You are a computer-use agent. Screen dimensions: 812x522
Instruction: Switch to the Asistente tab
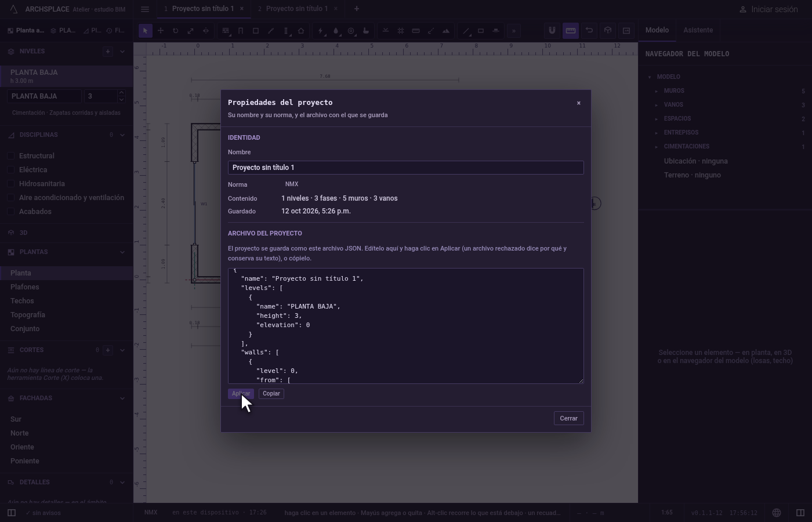click(698, 30)
